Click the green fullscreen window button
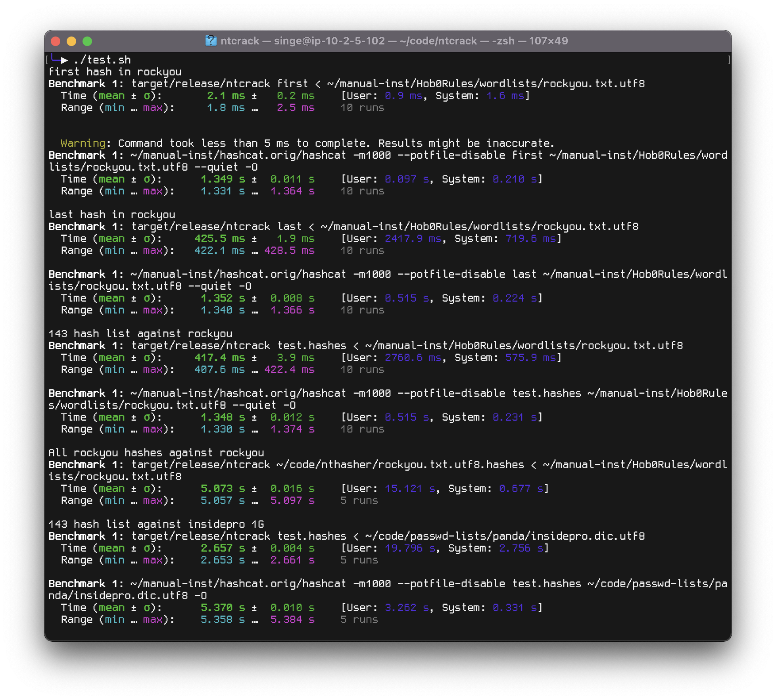776x700 pixels. click(87, 41)
